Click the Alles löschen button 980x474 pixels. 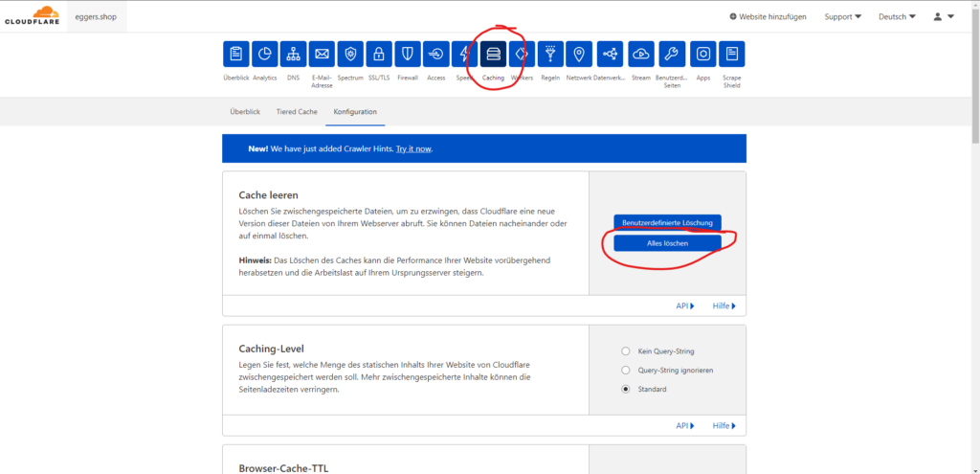[667, 243]
